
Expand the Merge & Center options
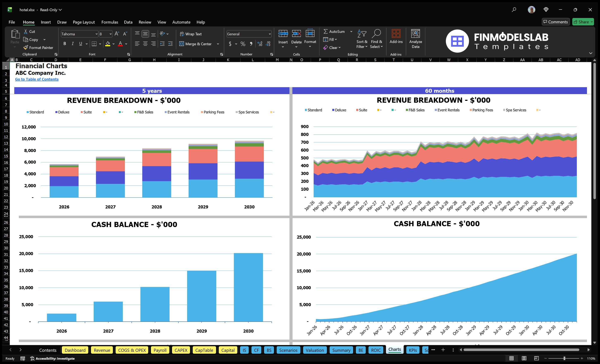(x=218, y=44)
